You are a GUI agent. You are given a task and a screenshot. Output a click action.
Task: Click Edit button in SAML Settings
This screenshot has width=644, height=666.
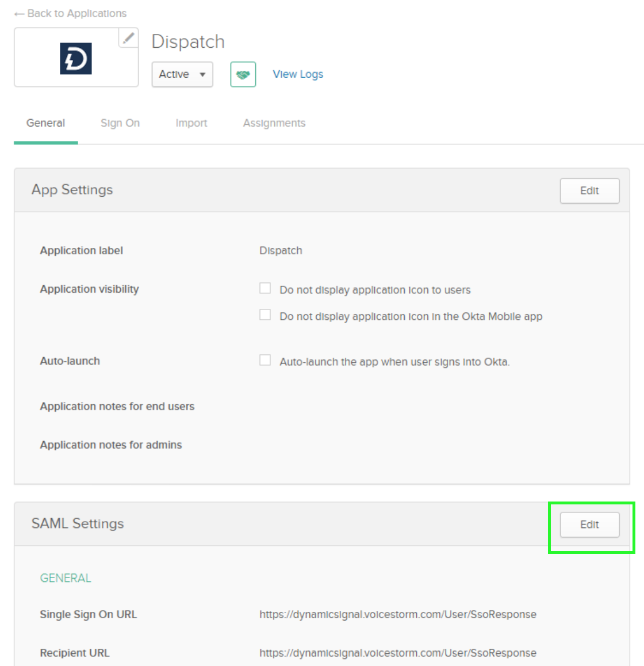point(589,525)
